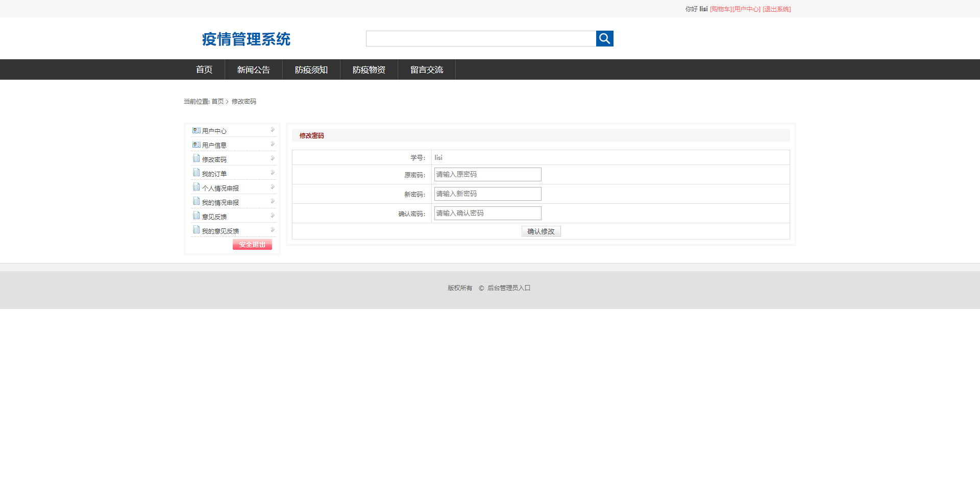Click the 修改密码 breadcrumb text
This screenshot has height=495, width=980.
pos(244,102)
